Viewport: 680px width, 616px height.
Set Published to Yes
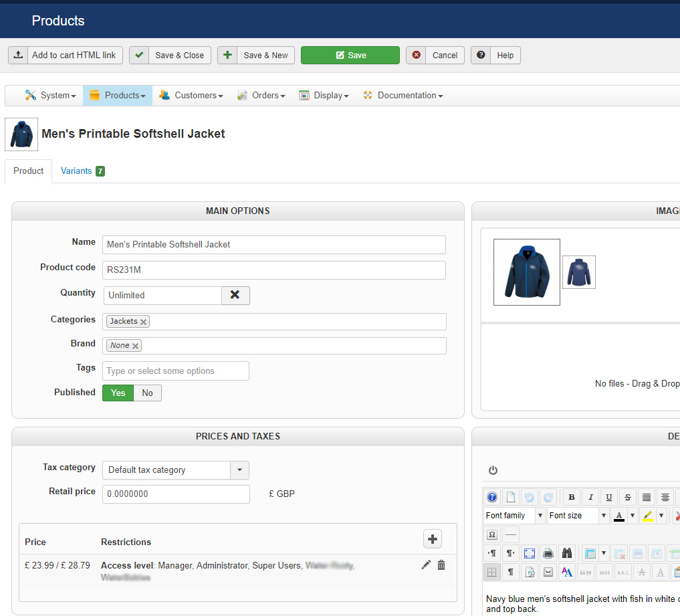click(118, 393)
